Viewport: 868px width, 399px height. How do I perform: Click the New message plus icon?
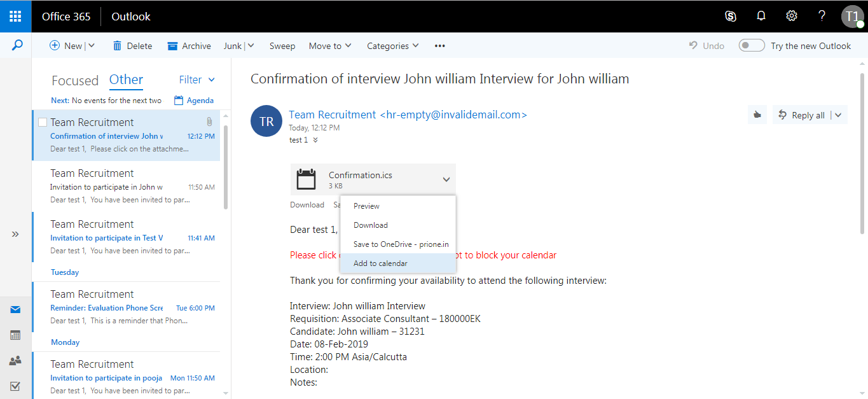55,46
